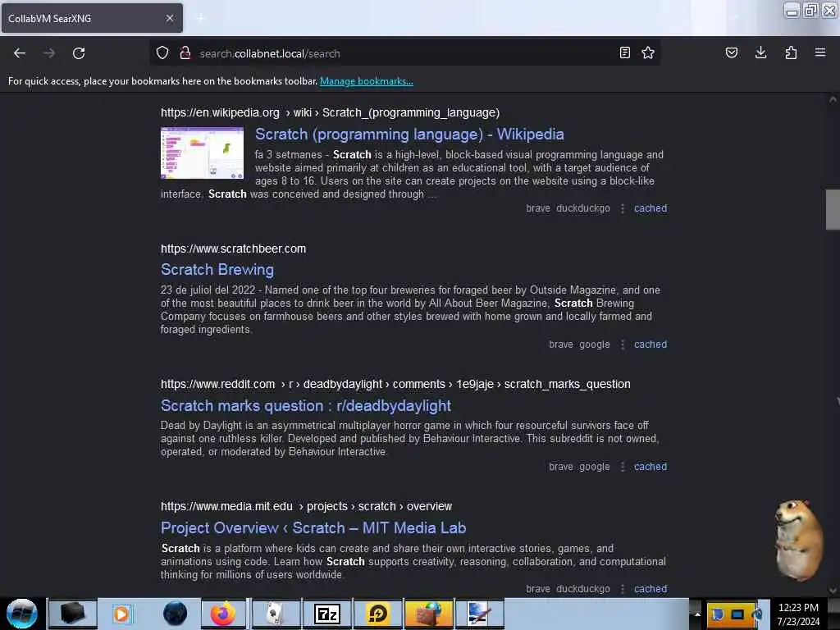Switch to Firefox in the taskbar
The image size is (840, 630).
[223, 614]
